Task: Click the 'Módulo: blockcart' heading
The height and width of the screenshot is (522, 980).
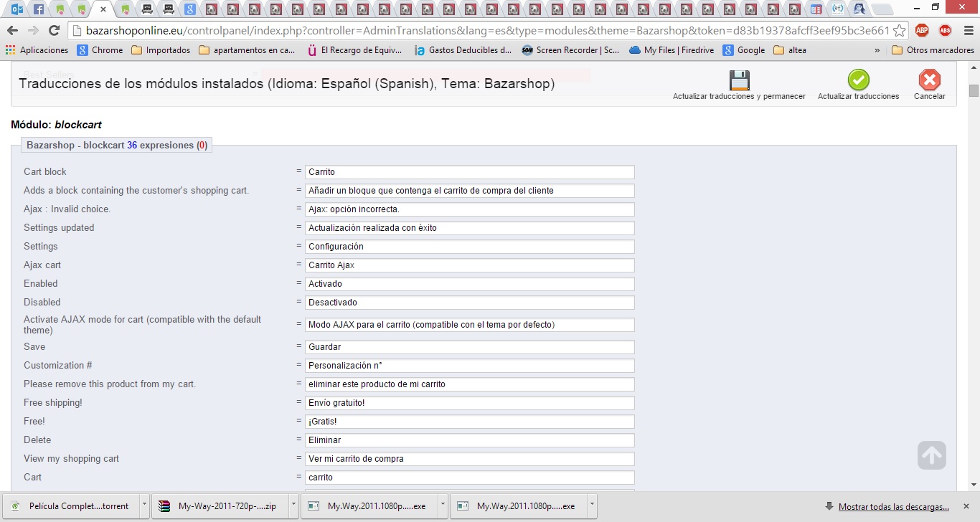Action: [x=56, y=125]
